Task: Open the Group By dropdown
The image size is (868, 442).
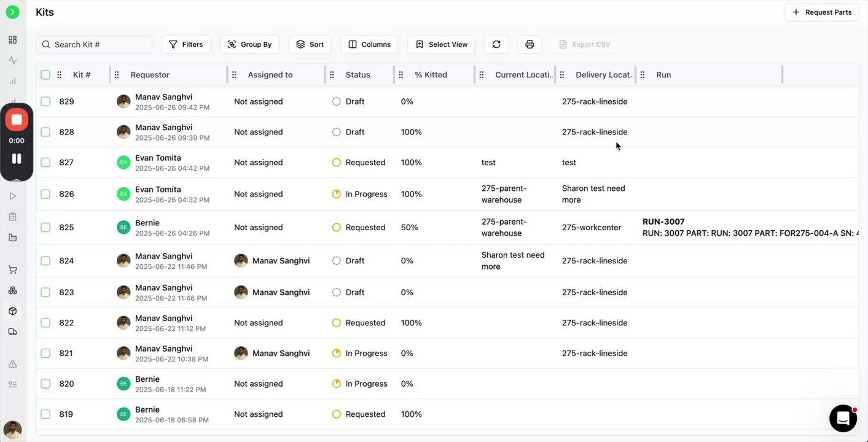Action: [x=249, y=44]
